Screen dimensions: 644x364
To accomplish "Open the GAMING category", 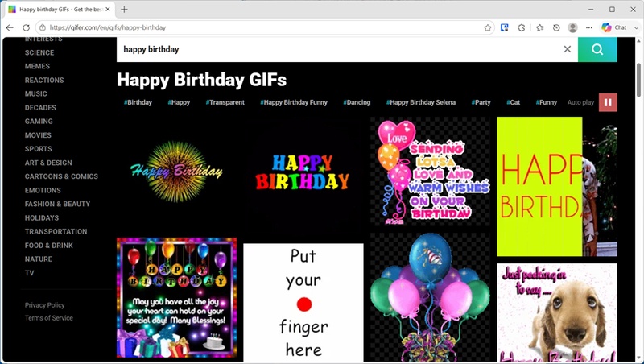I will 39,121.
